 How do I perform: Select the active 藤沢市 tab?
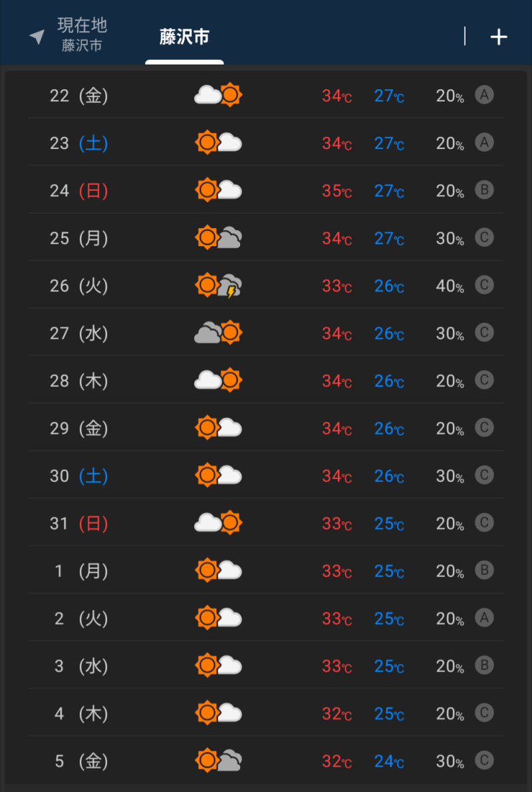tap(184, 37)
